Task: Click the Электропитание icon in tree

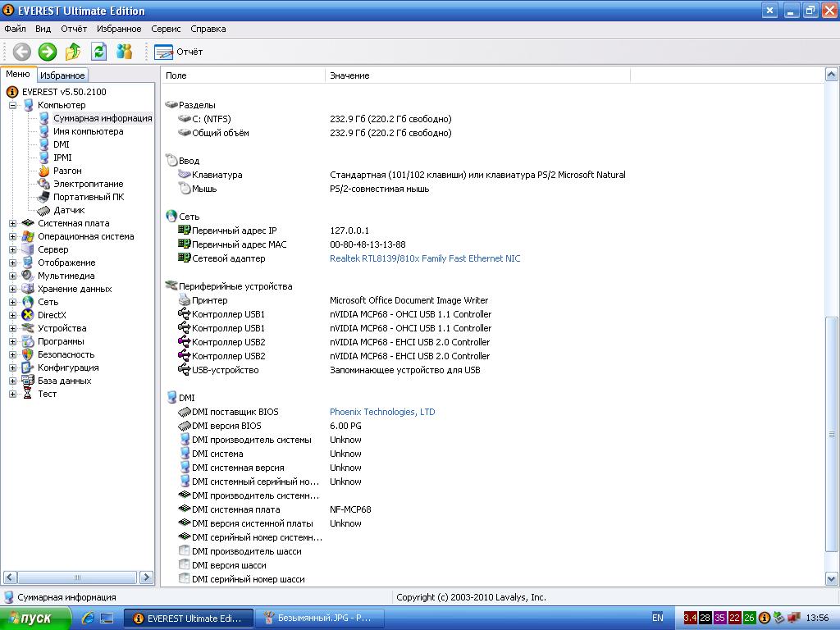Action: point(44,184)
